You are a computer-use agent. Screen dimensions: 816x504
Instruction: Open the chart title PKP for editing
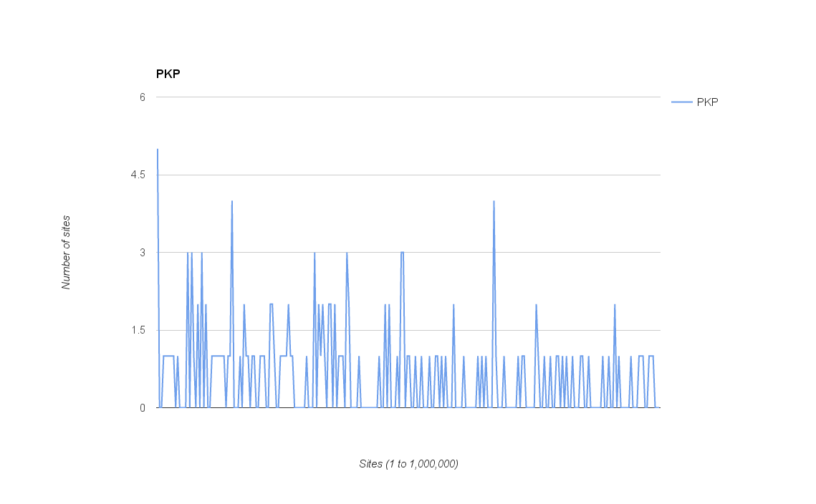[168, 73]
